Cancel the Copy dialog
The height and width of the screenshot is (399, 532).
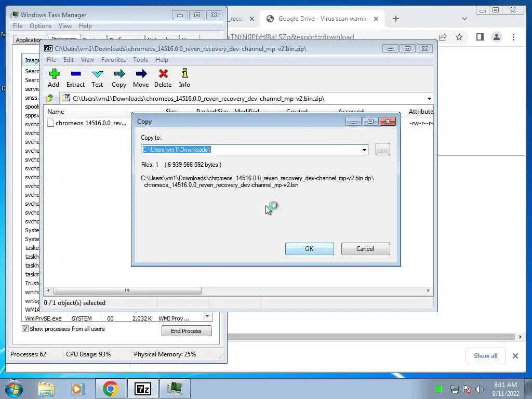coord(365,249)
